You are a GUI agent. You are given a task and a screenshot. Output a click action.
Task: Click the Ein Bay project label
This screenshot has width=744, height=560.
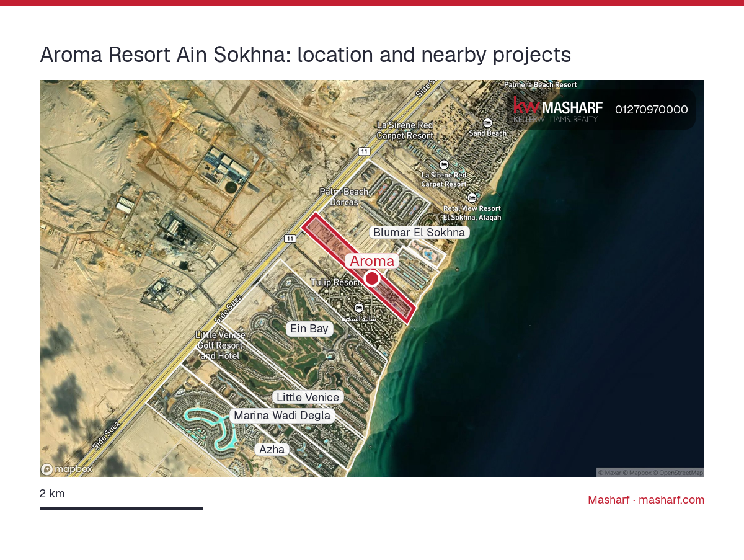click(309, 329)
